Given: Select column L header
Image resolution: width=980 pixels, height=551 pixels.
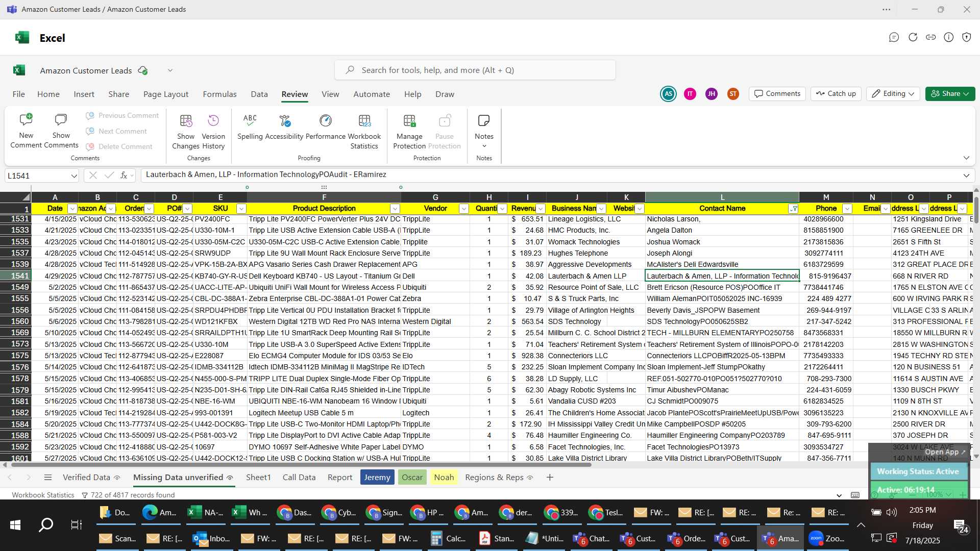Looking at the screenshot, I should tap(722, 197).
